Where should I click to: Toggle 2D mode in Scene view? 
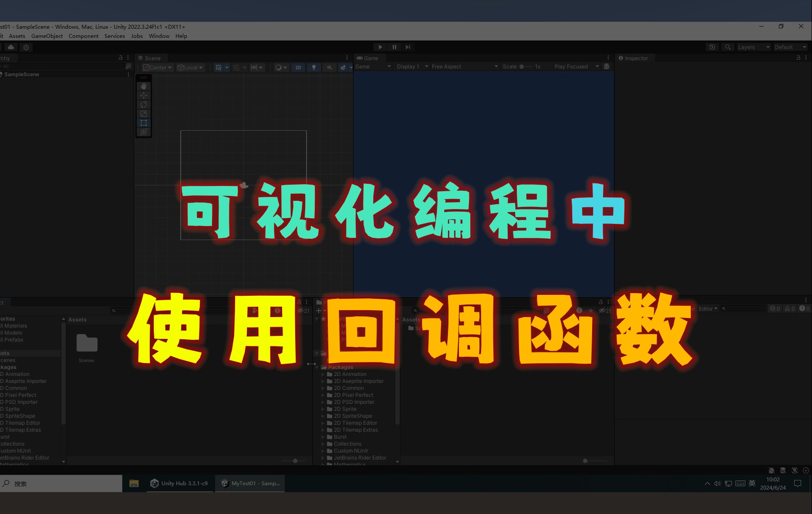click(x=298, y=68)
